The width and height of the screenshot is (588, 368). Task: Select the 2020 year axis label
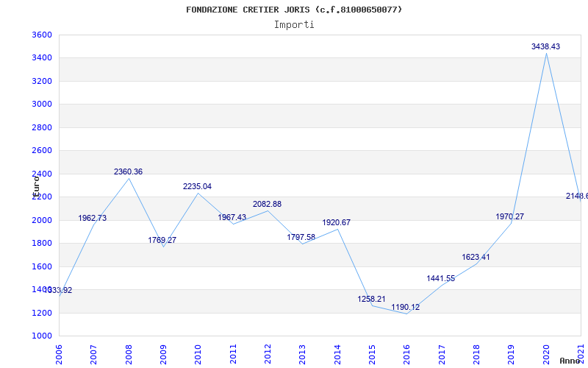coord(545,353)
